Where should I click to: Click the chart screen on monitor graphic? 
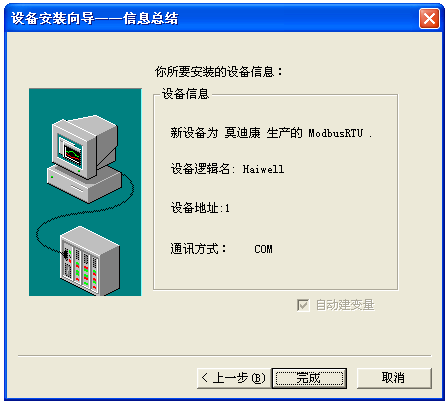point(73,154)
